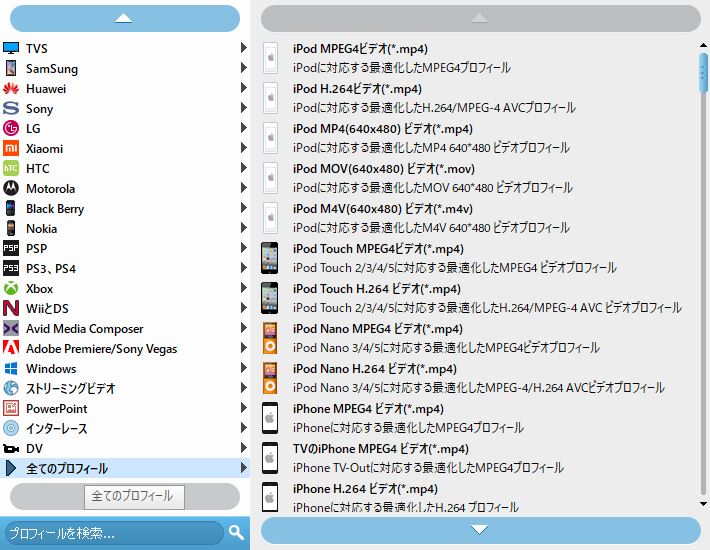Click the インターレース disc icon
The image size is (710, 550).
coord(11,428)
